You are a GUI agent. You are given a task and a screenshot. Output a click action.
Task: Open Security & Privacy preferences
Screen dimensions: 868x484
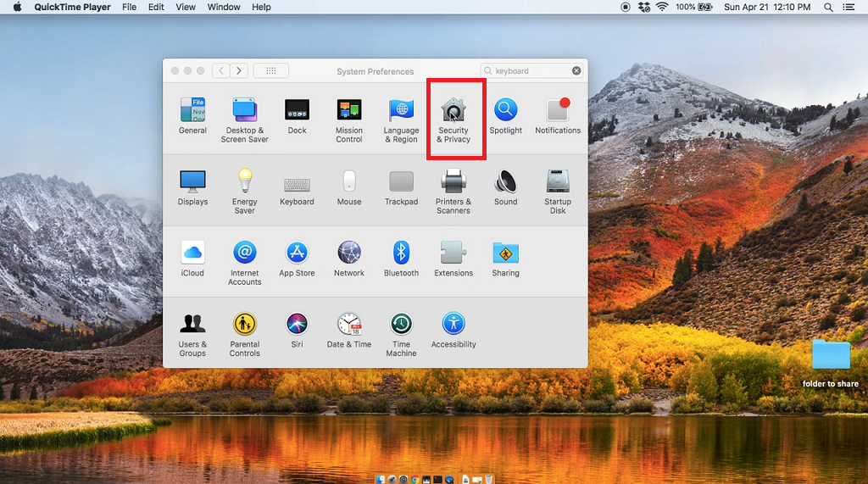coord(453,120)
